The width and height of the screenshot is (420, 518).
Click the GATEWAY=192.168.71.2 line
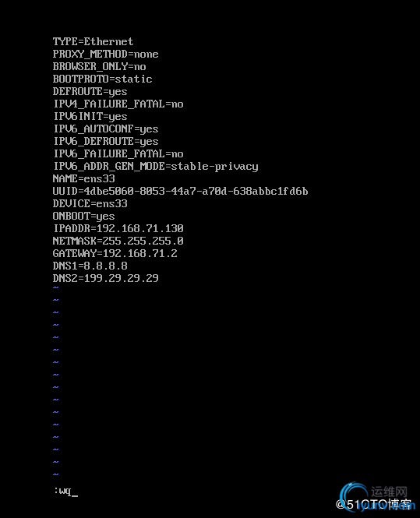(115, 253)
